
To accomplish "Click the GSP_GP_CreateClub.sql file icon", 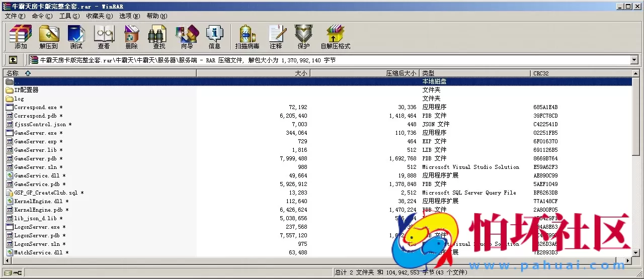I will tap(10, 193).
